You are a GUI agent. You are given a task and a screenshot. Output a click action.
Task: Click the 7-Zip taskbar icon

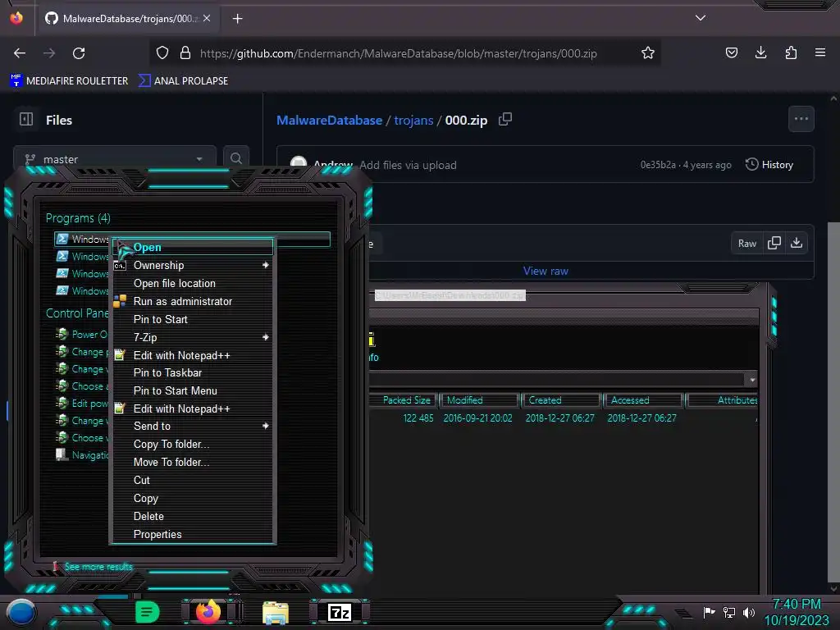pyautogui.click(x=340, y=612)
